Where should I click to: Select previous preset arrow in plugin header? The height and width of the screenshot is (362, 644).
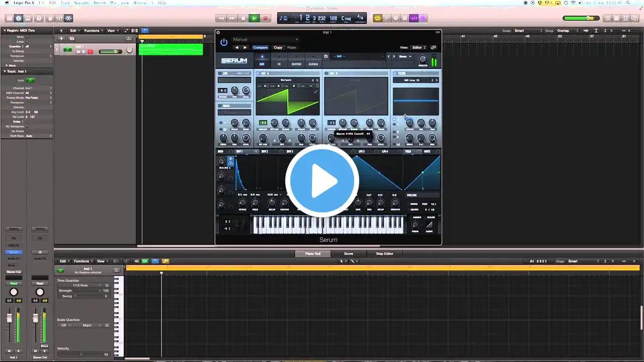237,48
